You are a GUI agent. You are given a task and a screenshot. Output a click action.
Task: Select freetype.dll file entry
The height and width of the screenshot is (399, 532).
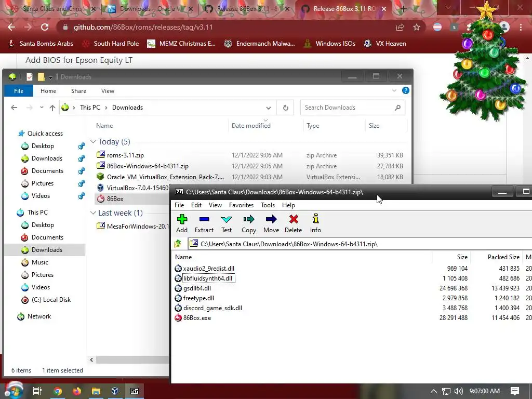[194, 298]
